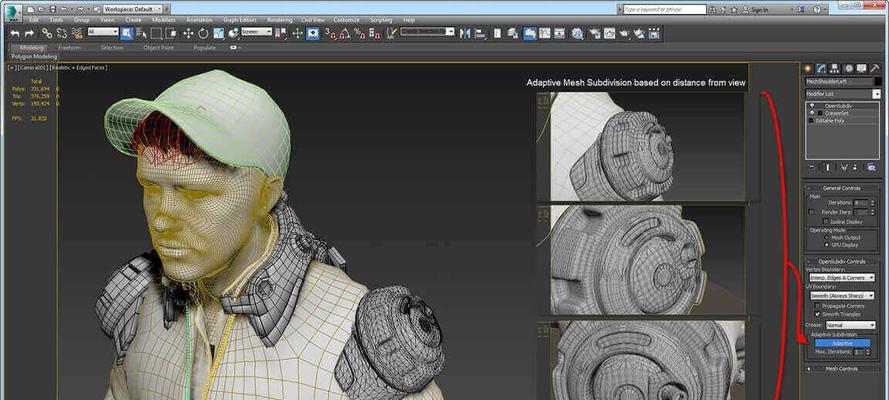Click the Mirror tool icon
Image resolution: width=889 pixels, height=400 pixels.
click(465, 33)
